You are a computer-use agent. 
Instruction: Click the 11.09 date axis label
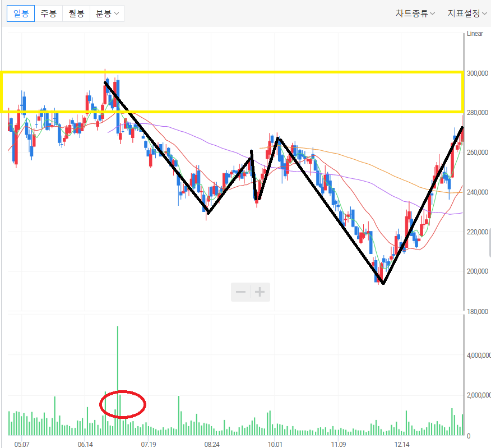coord(338,444)
